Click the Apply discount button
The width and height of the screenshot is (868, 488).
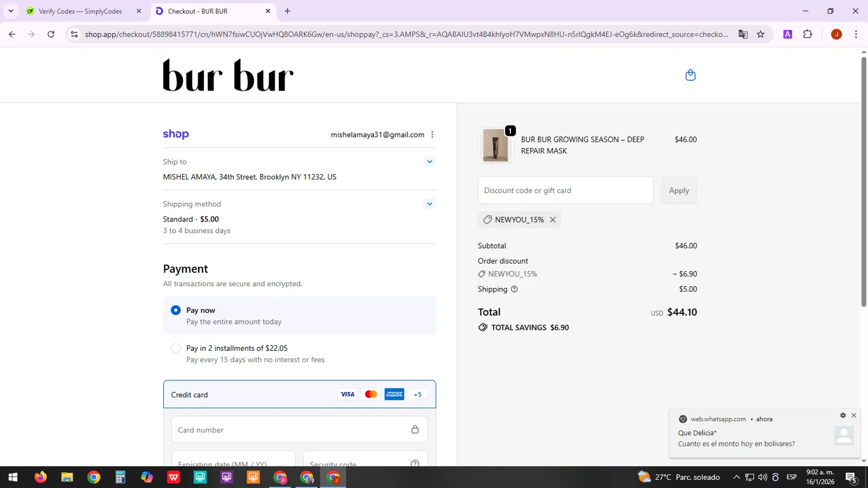coord(679,190)
